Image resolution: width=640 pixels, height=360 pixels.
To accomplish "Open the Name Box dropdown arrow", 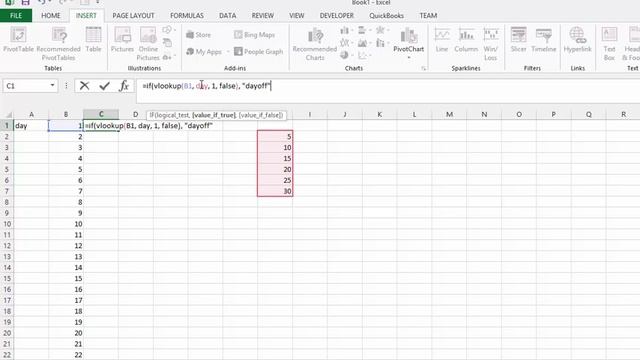I will [52, 85].
